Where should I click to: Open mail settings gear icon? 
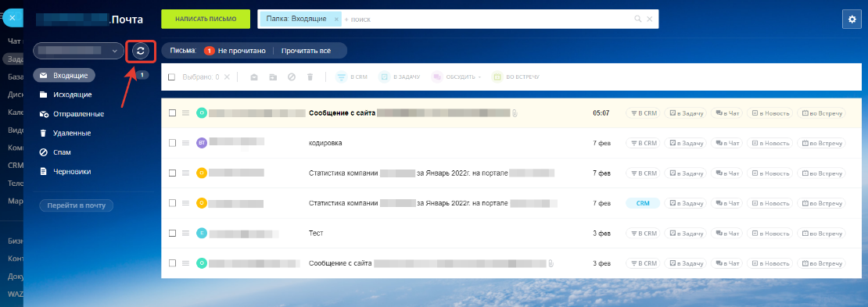(852, 19)
